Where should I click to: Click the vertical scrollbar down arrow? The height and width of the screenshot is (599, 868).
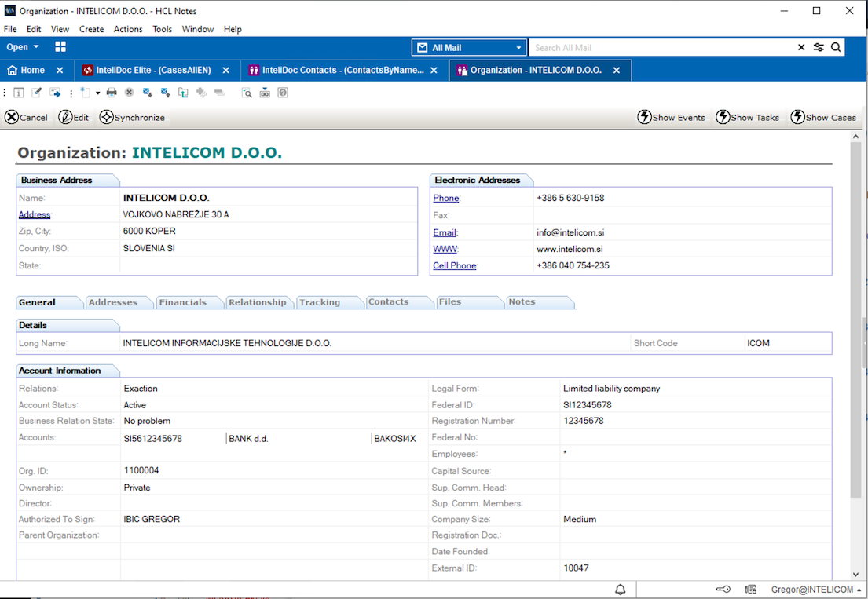tap(855, 575)
